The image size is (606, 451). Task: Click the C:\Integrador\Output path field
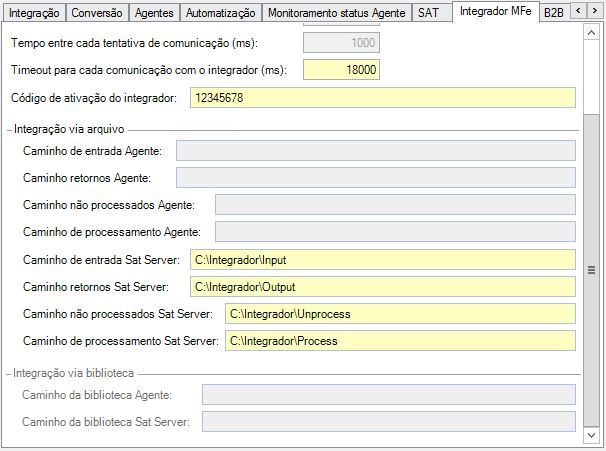click(383, 287)
